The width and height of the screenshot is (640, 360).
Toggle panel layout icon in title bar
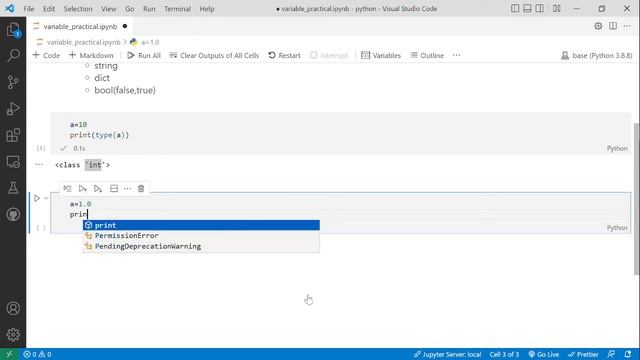[x=527, y=9]
